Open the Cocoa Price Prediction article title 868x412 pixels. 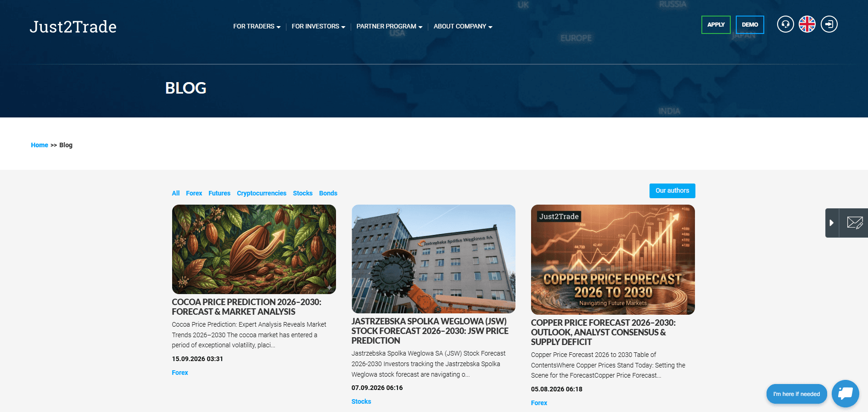tap(246, 307)
